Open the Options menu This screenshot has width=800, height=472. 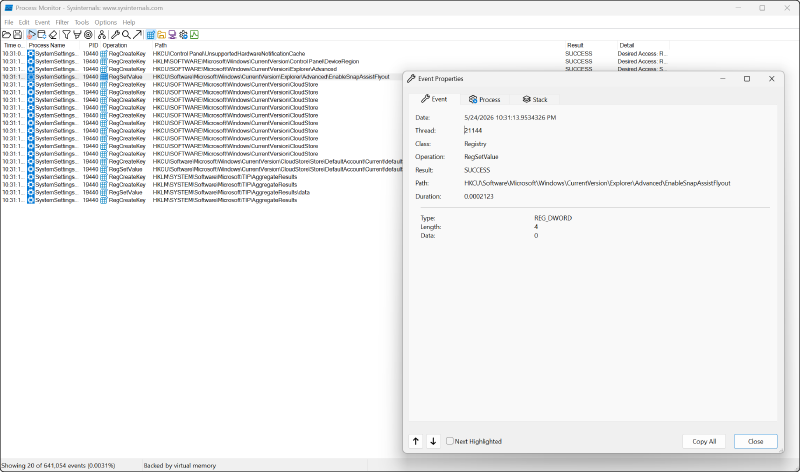[x=106, y=22]
